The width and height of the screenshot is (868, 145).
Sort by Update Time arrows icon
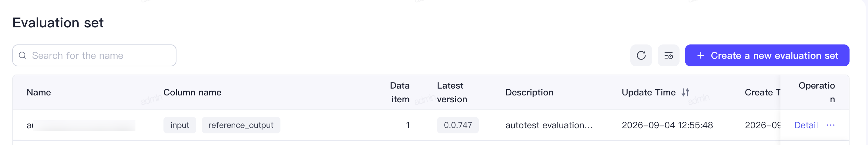pos(685,92)
